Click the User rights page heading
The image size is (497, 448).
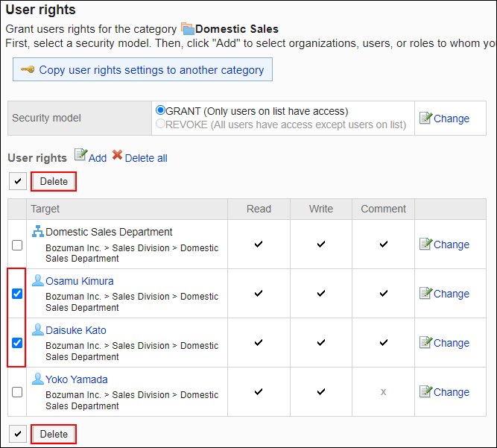tap(40, 10)
